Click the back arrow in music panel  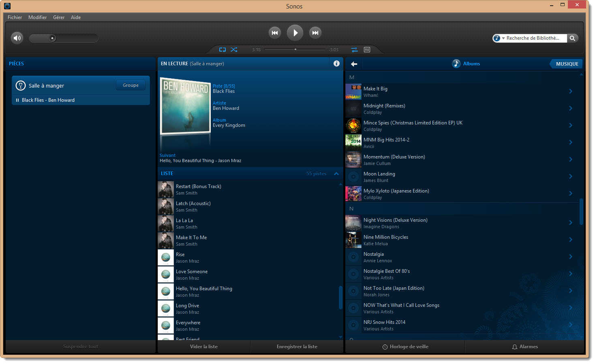point(354,64)
